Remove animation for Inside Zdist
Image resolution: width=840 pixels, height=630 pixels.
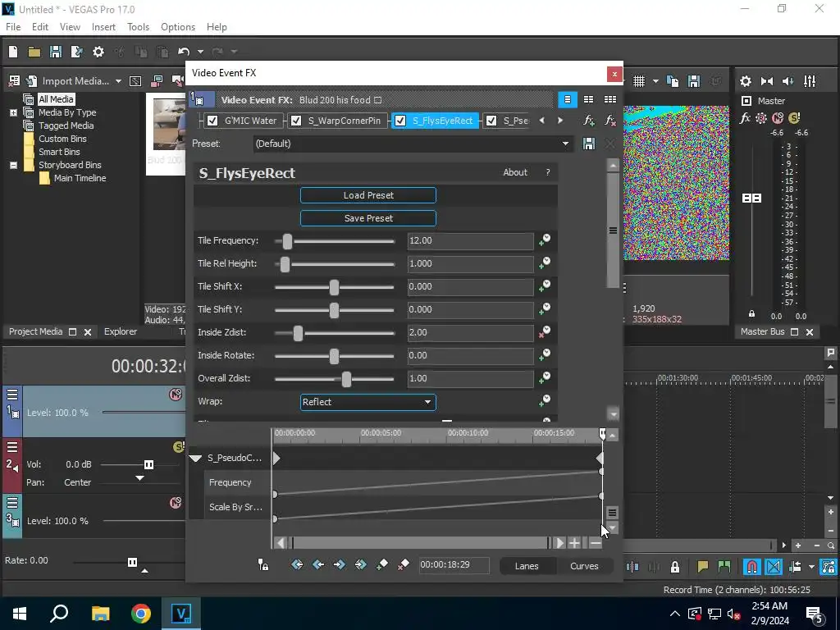tap(545, 332)
